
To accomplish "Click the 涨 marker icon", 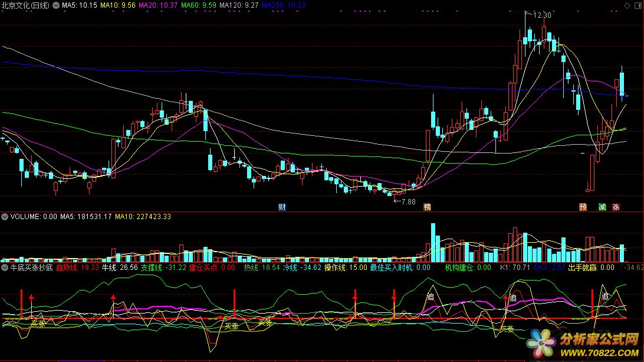I will [x=616, y=207].
